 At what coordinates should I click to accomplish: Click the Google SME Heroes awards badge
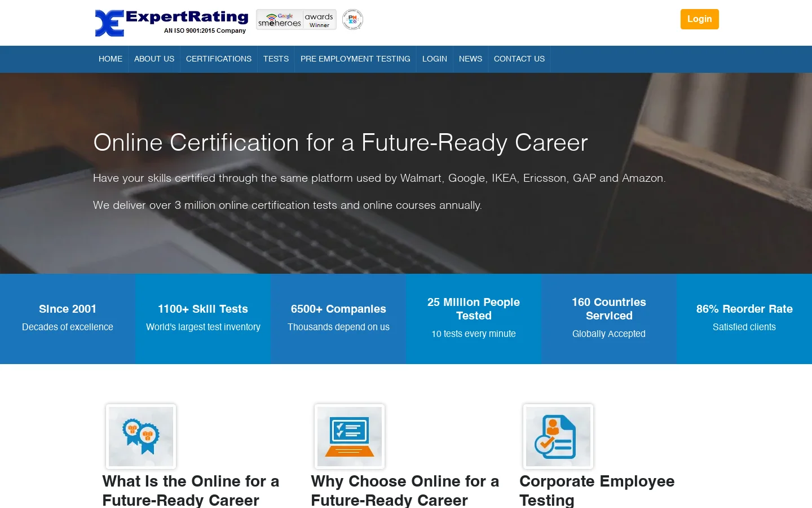(296, 20)
